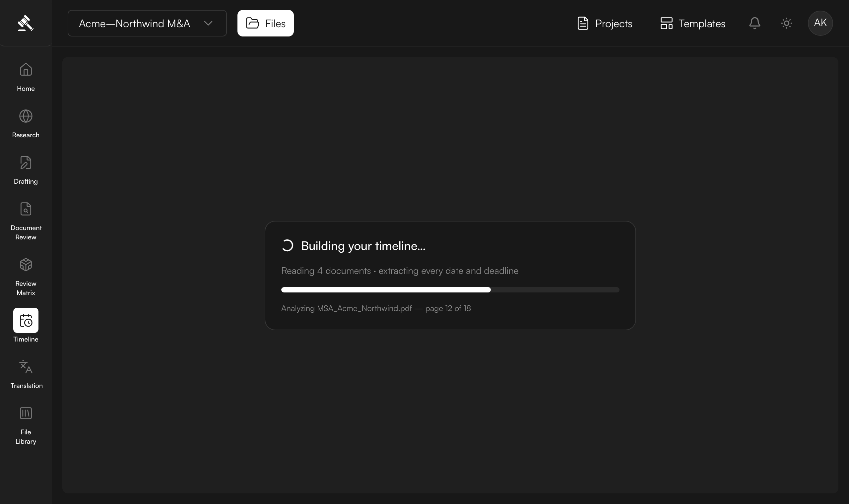Viewport: 849px width, 504px height.
Task: Select the Timeline calendar icon
Action: (26, 320)
